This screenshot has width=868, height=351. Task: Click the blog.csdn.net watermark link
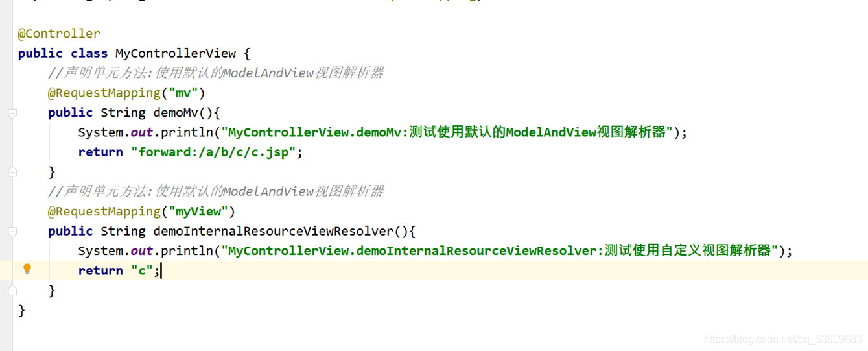coord(783,339)
